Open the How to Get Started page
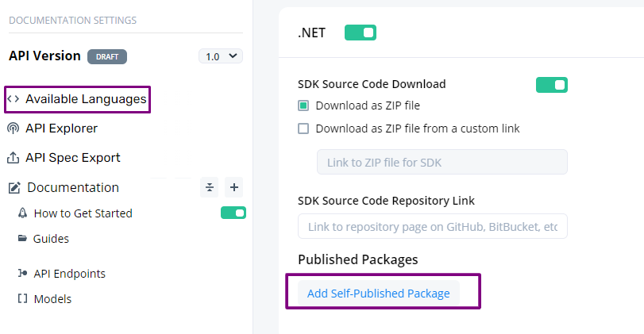This screenshot has height=334, width=644. tap(83, 213)
